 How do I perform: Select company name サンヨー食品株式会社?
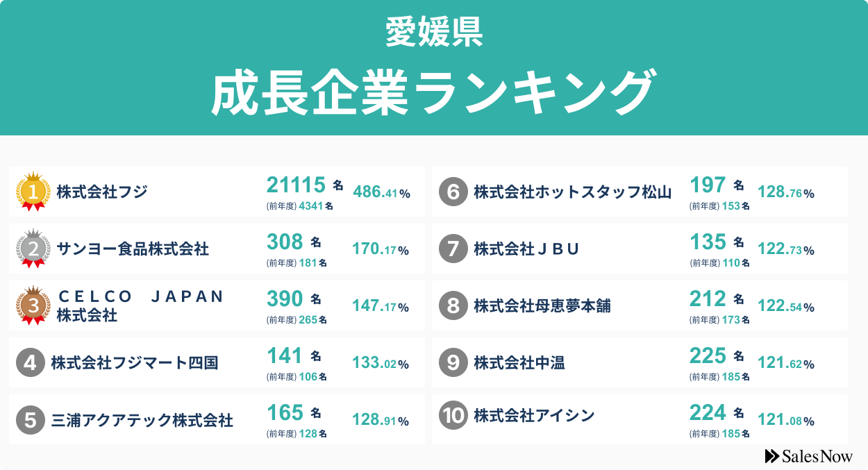point(133,249)
